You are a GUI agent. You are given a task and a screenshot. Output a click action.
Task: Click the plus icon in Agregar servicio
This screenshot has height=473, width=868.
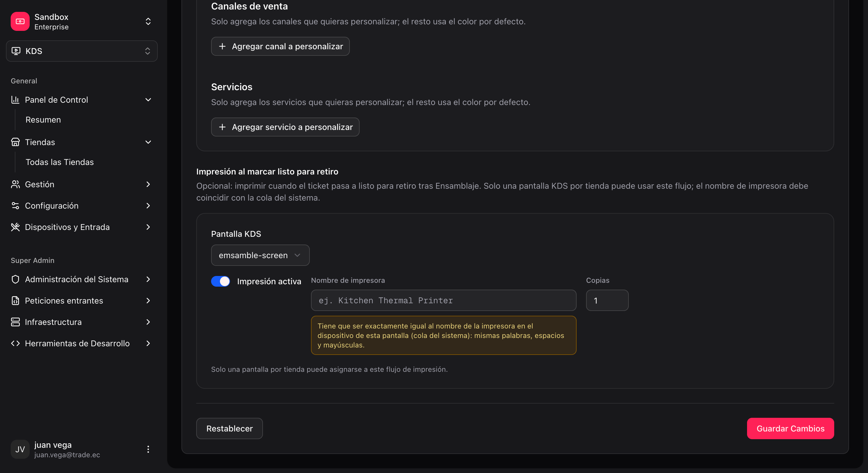click(222, 127)
